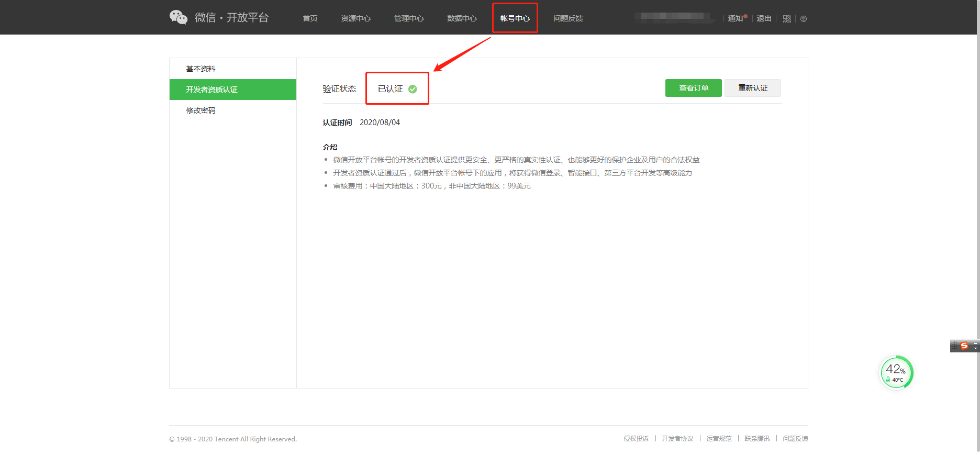Click the 介绍 heading
This screenshot has height=455, width=980.
(330, 147)
